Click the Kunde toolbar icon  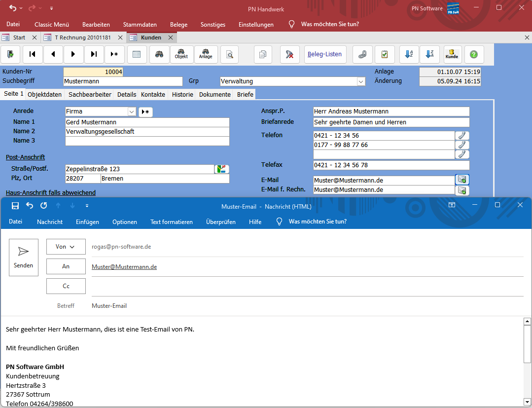click(452, 54)
